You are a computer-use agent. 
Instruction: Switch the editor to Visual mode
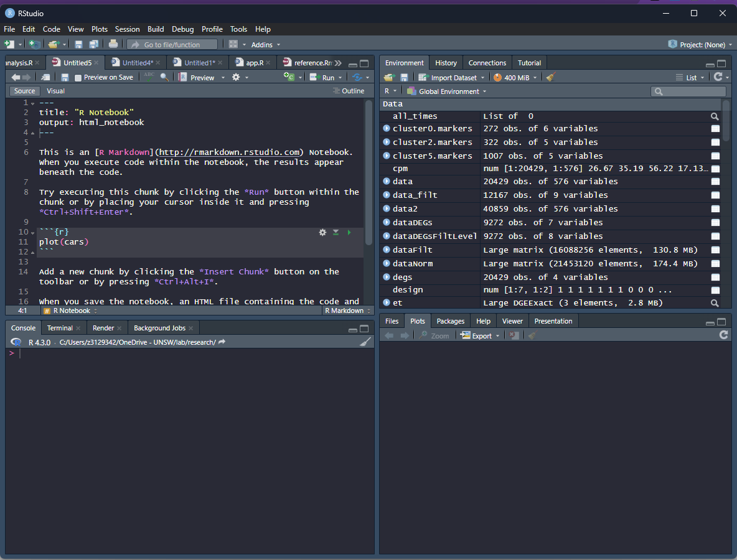coord(55,91)
